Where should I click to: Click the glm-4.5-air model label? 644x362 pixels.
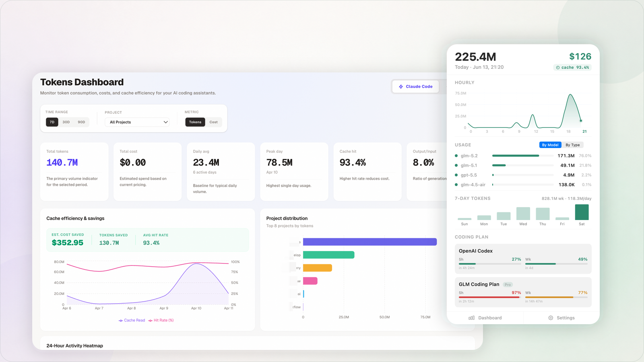pyautogui.click(x=473, y=185)
